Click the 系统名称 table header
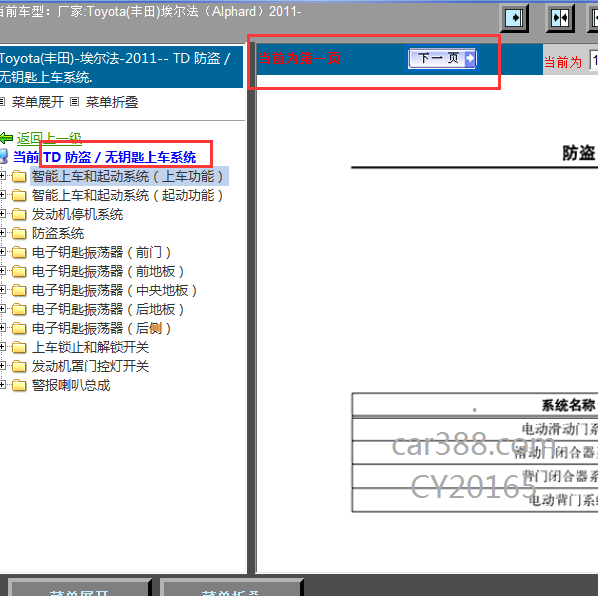The height and width of the screenshot is (596, 598). pyautogui.click(x=568, y=405)
